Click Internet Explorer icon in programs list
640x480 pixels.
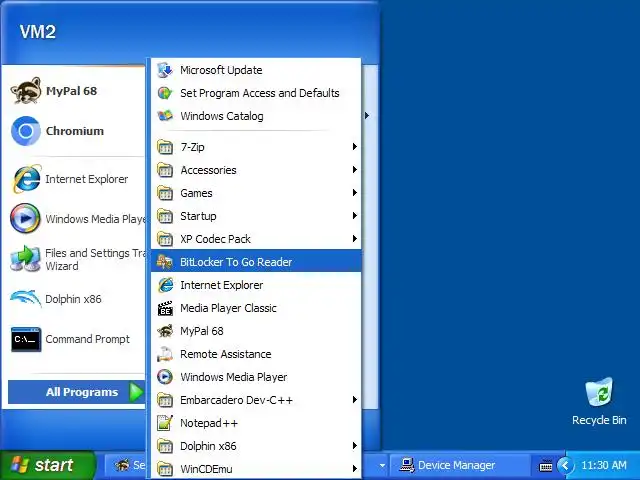point(165,285)
